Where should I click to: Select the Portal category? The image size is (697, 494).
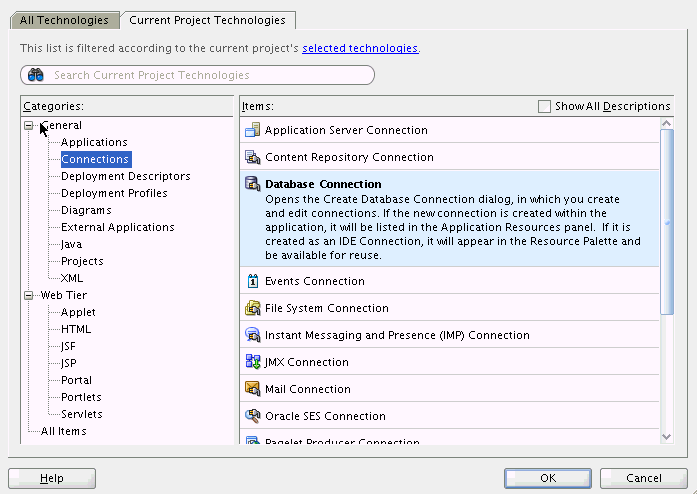(x=76, y=380)
